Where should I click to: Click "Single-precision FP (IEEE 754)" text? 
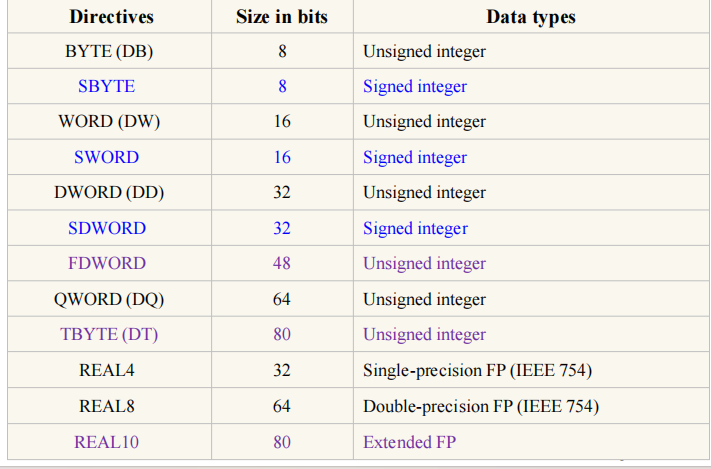tap(477, 370)
